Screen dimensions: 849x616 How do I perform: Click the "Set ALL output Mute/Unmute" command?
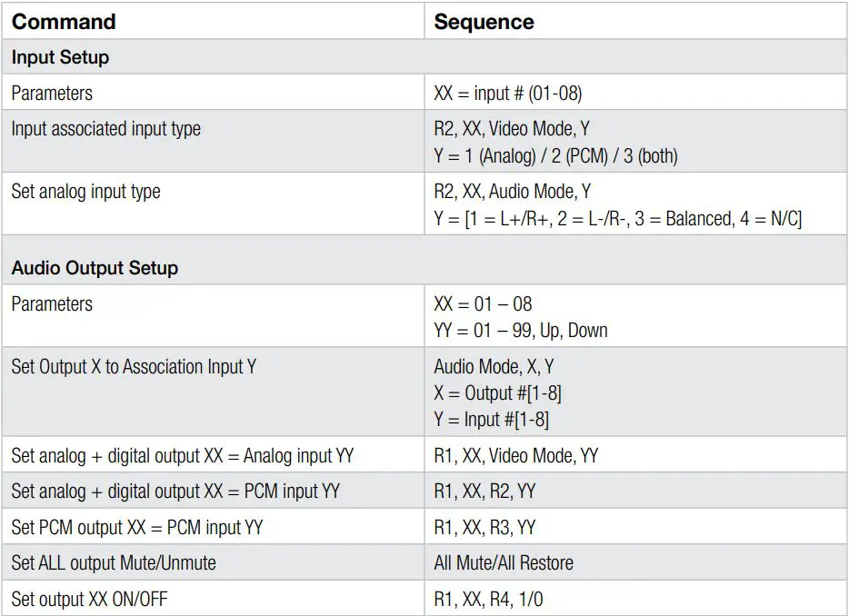click(x=114, y=562)
